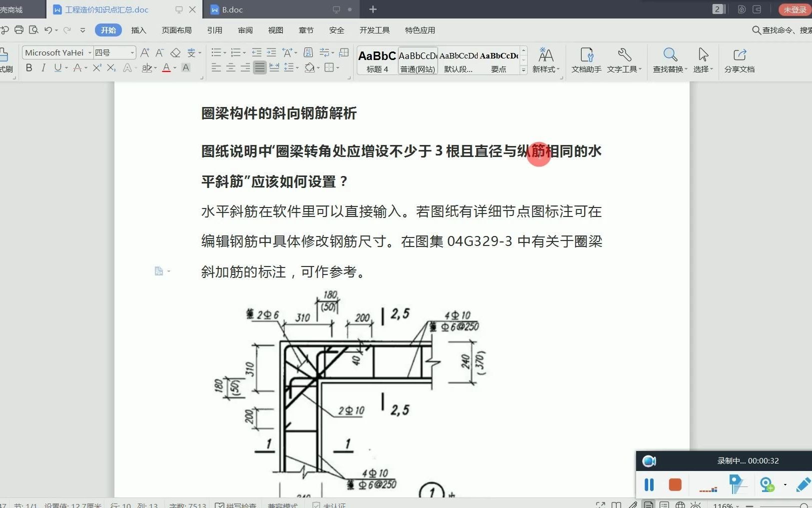This screenshot has height=508, width=812.
Task: Click the Undo arrow icon
Action: (x=48, y=30)
